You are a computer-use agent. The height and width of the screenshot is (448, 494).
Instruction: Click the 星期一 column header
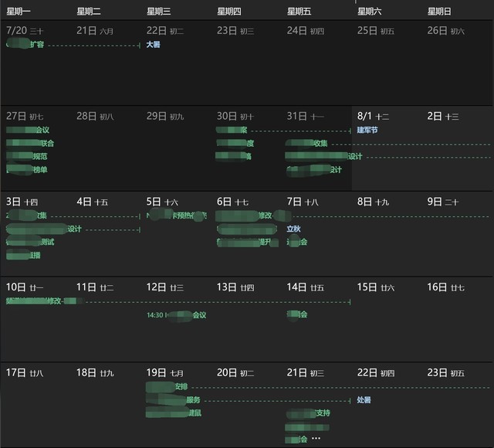19,12
